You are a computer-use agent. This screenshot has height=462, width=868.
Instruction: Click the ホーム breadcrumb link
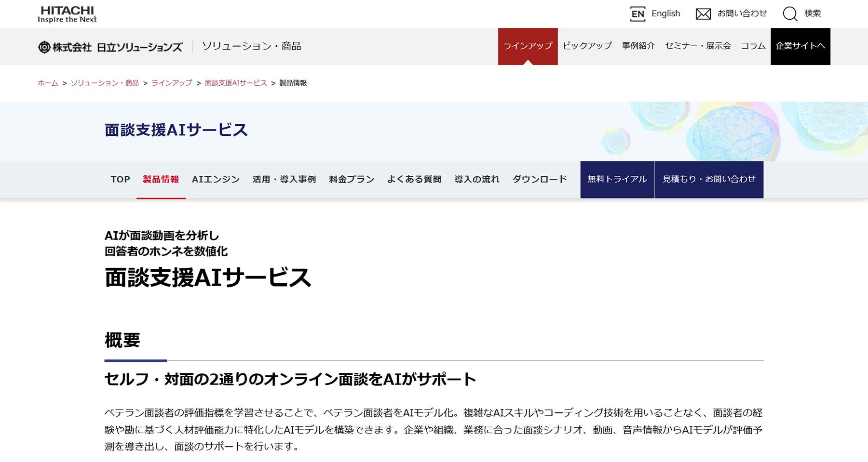[x=48, y=83]
